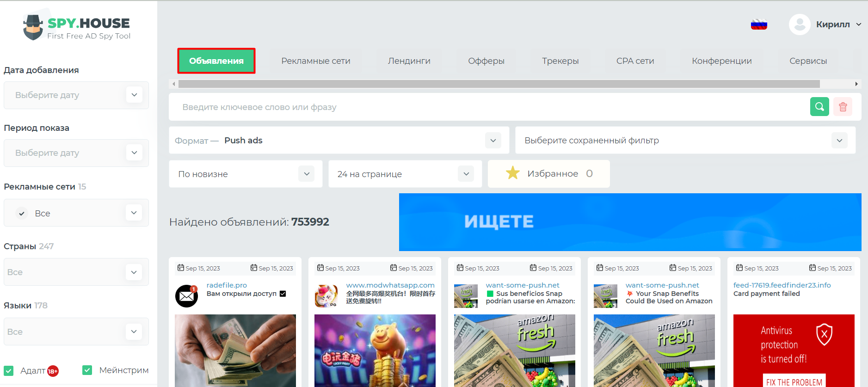Expand the Языки dropdown
The width and height of the screenshot is (868, 387).
(76, 332)
